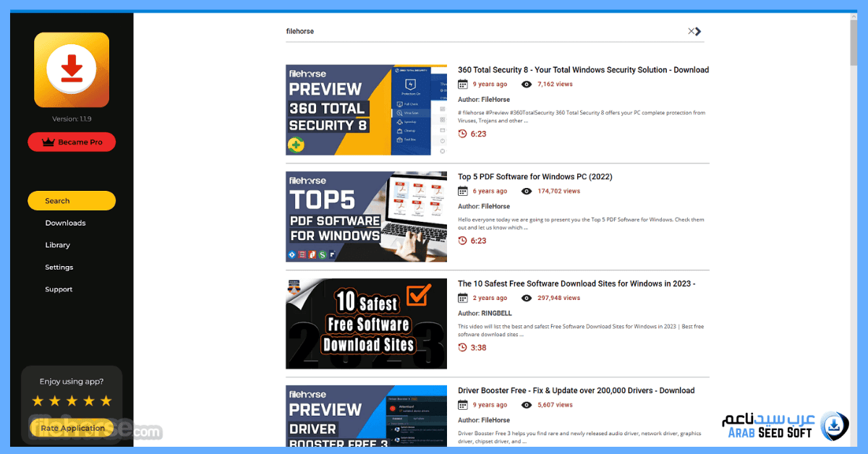
Task: Click the 174,702 views text
Action: pos(558,192)
